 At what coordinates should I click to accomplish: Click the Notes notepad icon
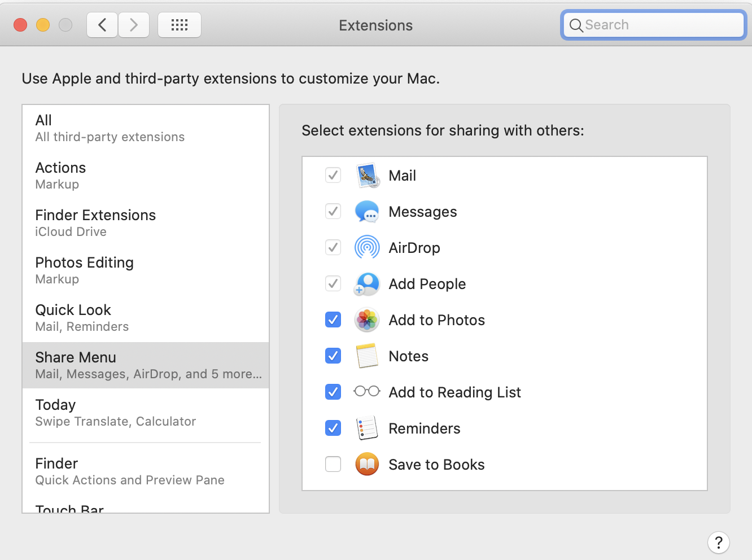(x=367, y=356)
